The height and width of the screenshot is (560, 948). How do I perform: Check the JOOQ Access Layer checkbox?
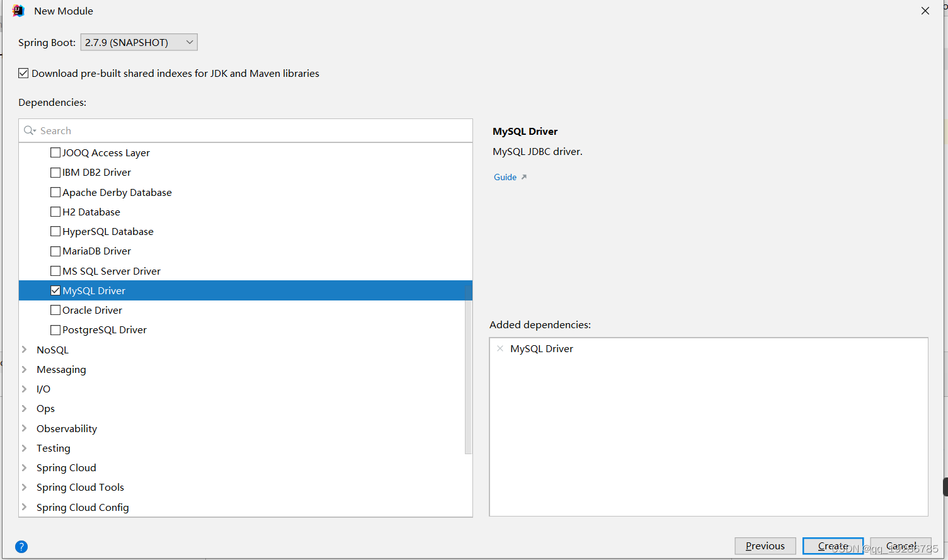(55, 152)
